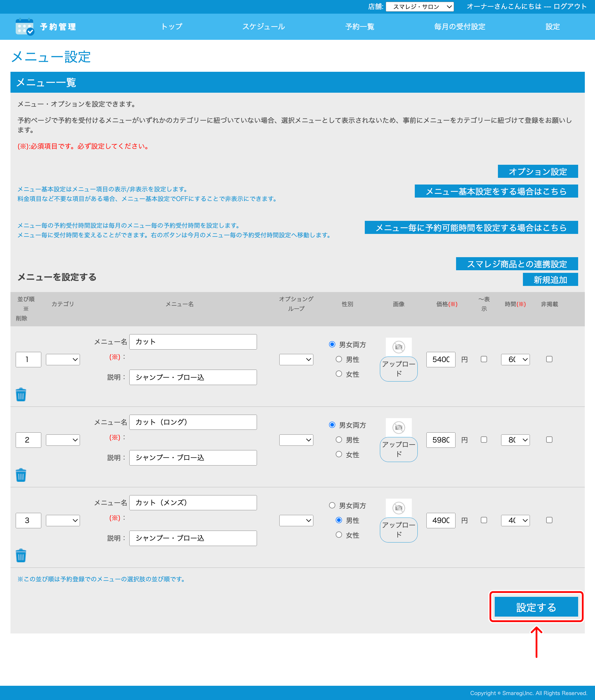The image size is (595, 700).
Task: Delete the カット（メンズ） menu via trash icon
Action: click(21, 555)
